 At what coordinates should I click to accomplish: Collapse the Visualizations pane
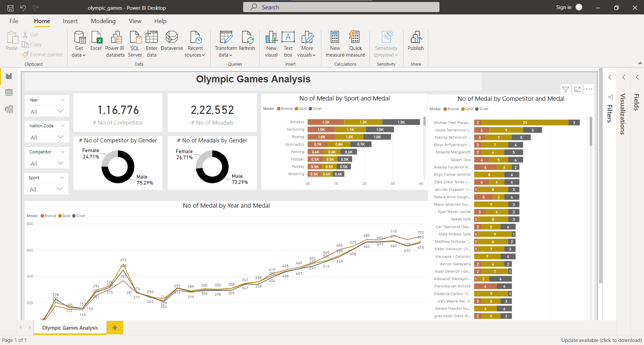(x=623, y=77)
